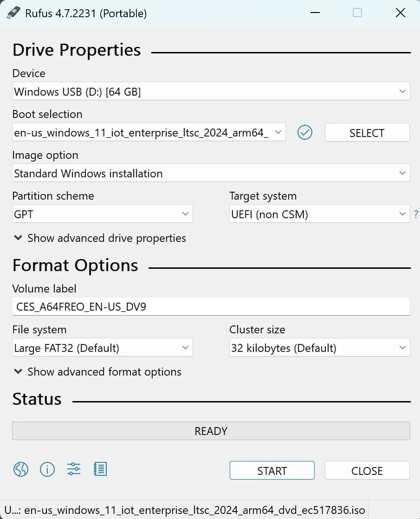Open the File system dropdown

tap(102, 348)
